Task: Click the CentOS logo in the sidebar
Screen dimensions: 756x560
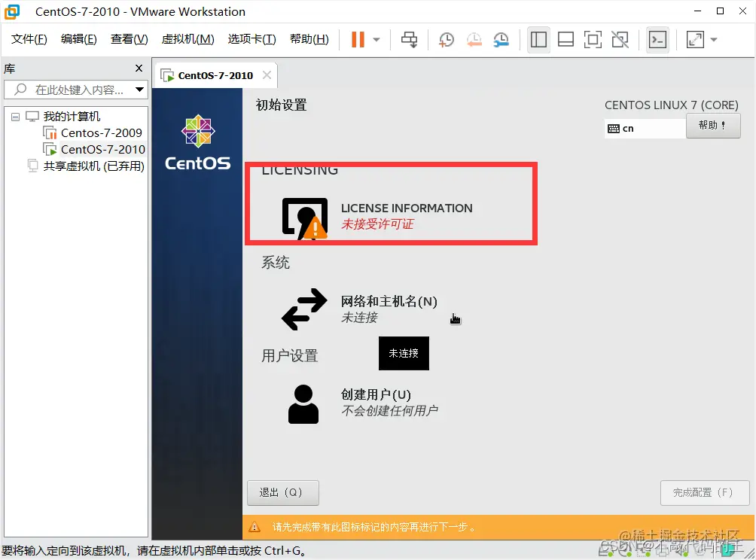Action: (198, 143)
